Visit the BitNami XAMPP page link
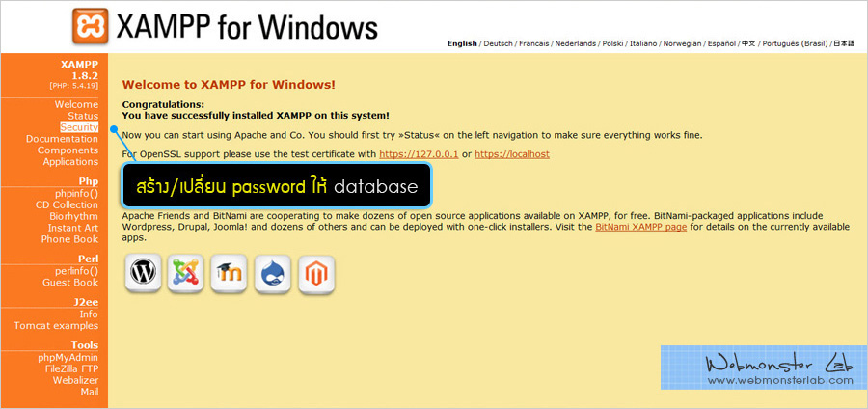Viewport: 868px width, 409px height. pos(641,227)
